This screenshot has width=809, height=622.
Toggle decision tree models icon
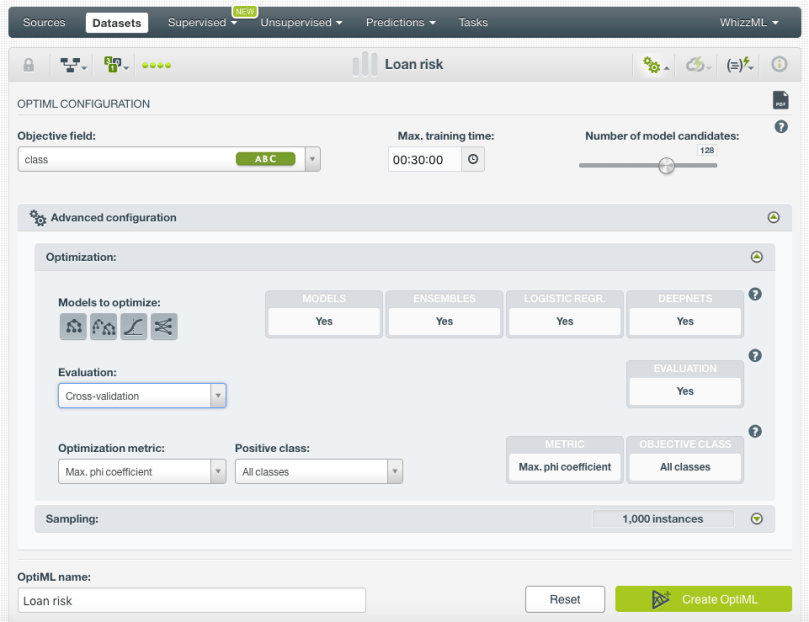tap(73, 326)
